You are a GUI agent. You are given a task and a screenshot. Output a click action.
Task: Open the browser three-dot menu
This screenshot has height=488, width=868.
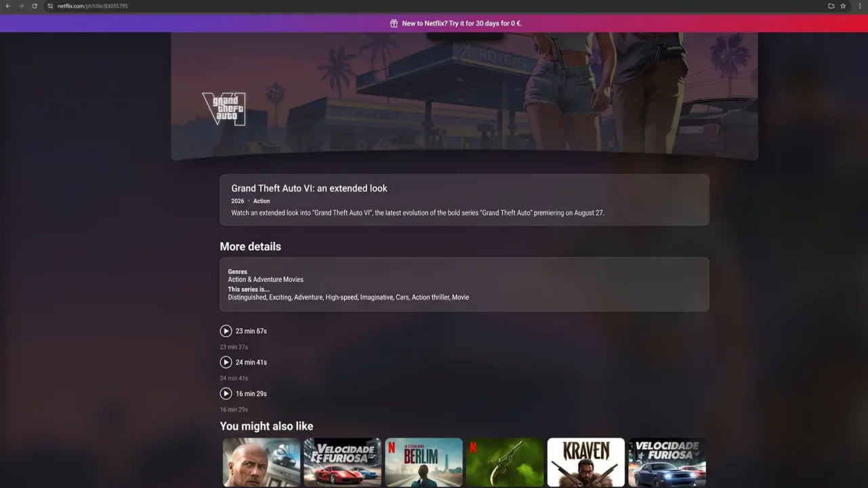pos(860,6)
